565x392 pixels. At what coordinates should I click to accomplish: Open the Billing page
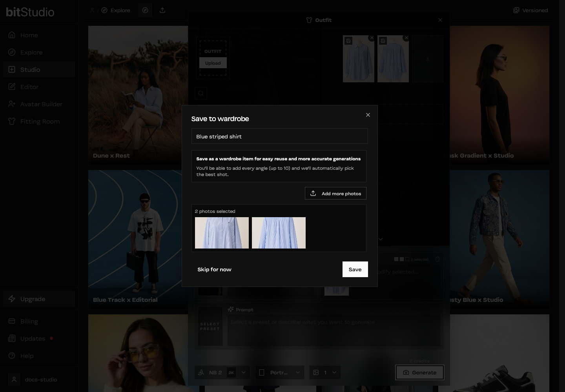pyautogui.click(x=39, y=321)
